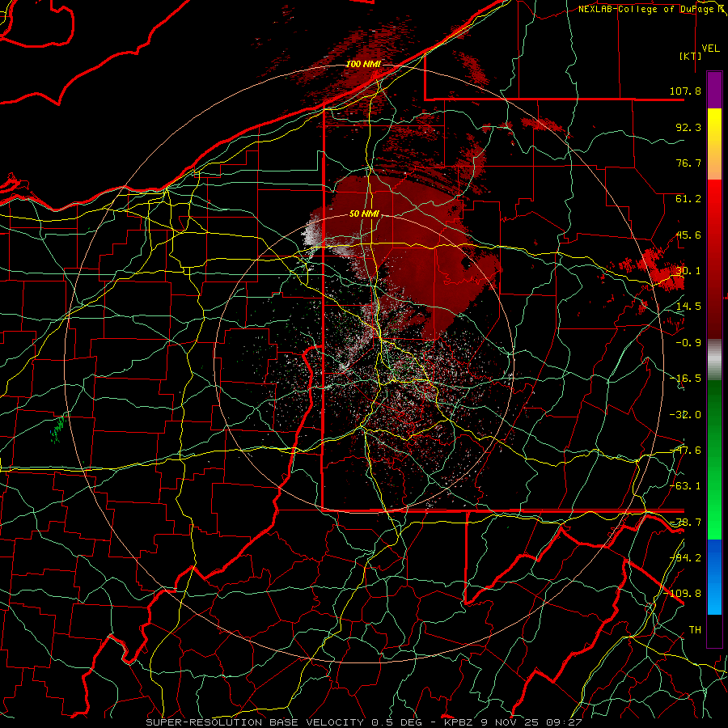Click the -94.2 value on velocity scale
The height and width of the screenshot is (728, 728).
[x=685, y=557]
